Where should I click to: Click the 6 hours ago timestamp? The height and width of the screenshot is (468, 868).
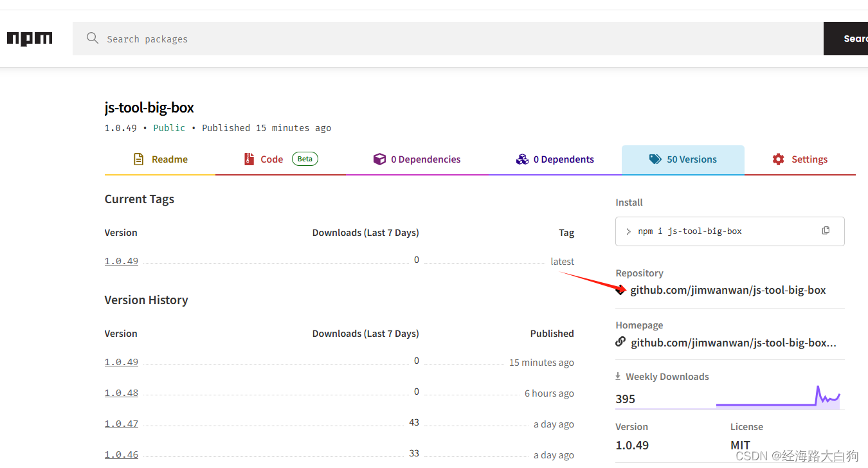pos(549,393)
